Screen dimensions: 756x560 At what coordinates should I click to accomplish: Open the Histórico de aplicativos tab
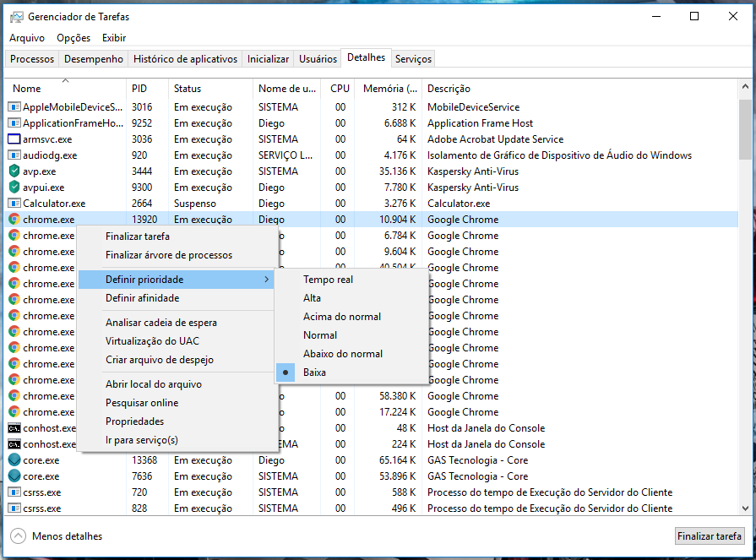point(185,59)
